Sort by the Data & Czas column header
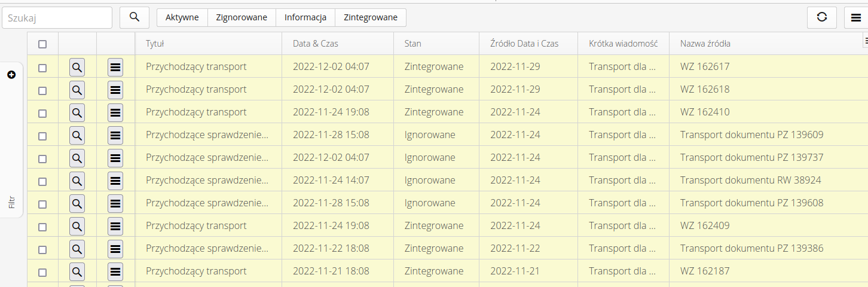Viewport: 868px width, 287px height. [x=316, y=44]
